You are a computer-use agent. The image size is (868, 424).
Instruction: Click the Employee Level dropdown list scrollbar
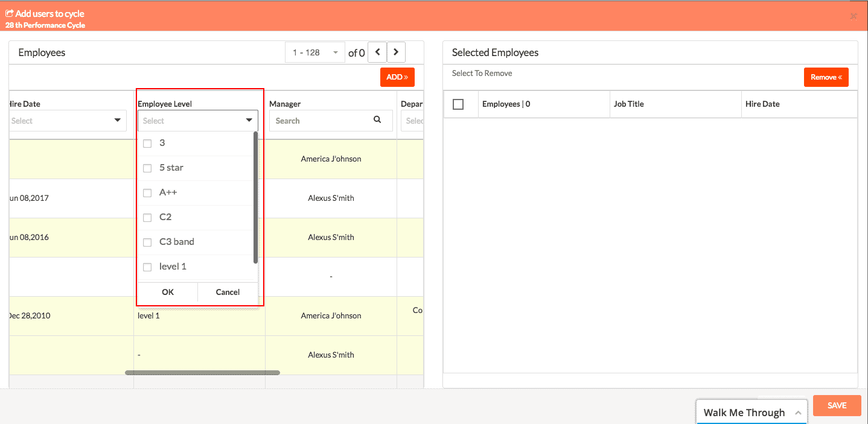pyautogui.click(x=255, y=198)
